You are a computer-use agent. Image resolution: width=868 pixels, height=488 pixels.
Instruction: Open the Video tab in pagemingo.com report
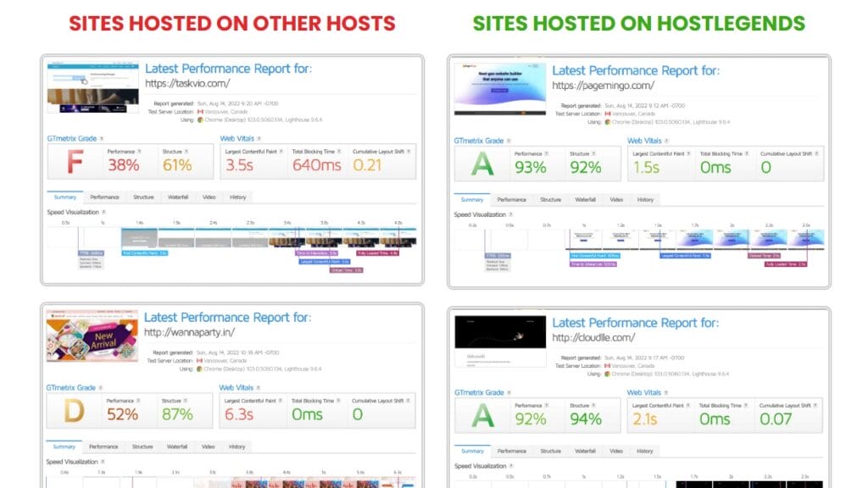(616, 200)
